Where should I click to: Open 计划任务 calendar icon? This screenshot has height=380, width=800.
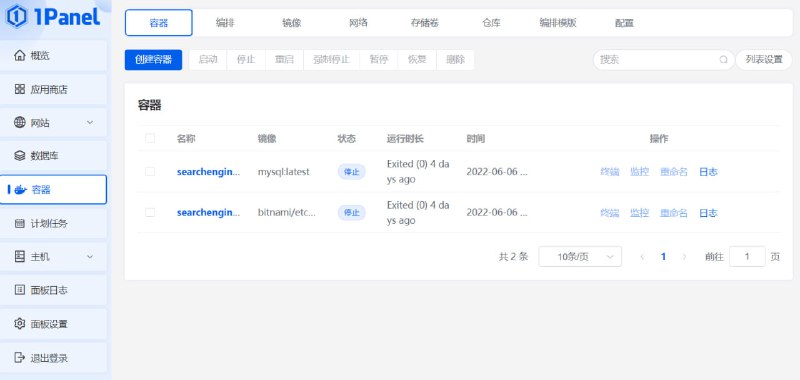click(19, 223)
